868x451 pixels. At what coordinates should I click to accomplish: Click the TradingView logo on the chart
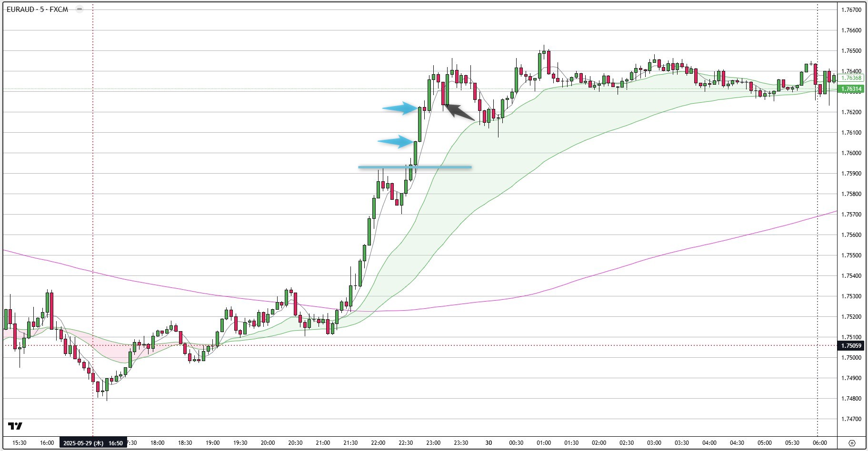point(15,426)
